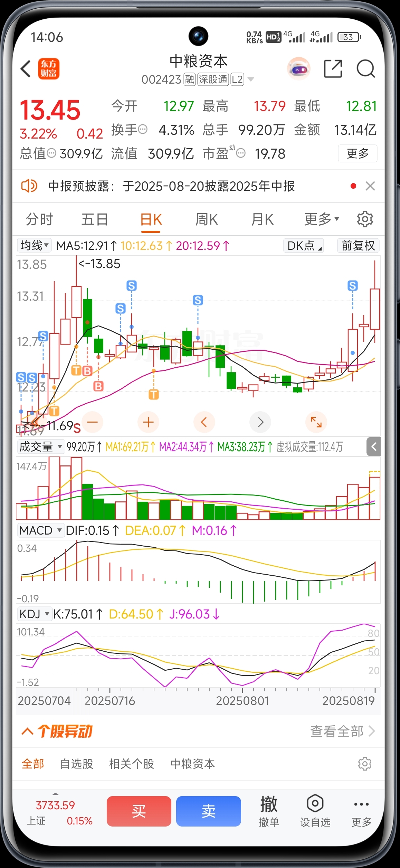Open 查看全部 link

pos(342,731)
